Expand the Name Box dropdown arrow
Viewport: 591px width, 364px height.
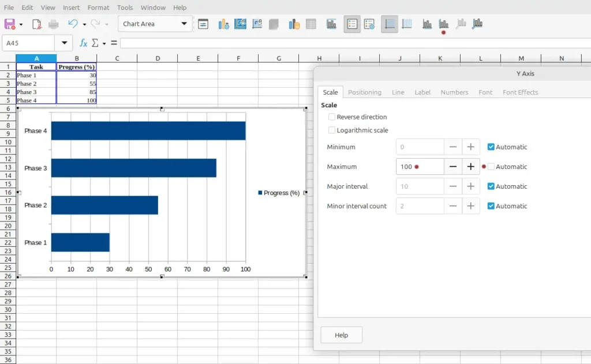pos(63,43)
